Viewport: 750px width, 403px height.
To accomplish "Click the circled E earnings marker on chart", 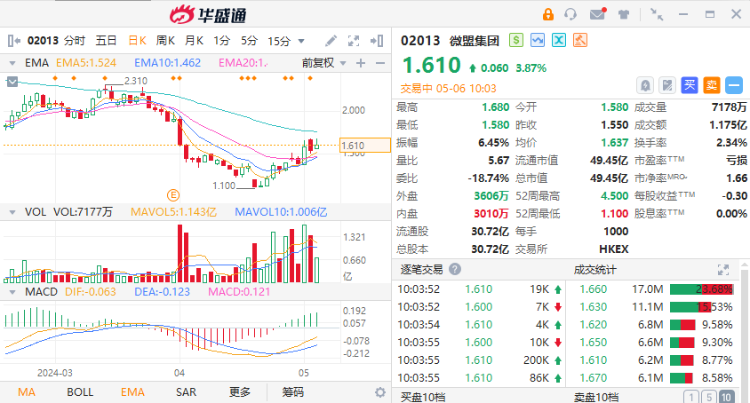I will click(173, 195).
